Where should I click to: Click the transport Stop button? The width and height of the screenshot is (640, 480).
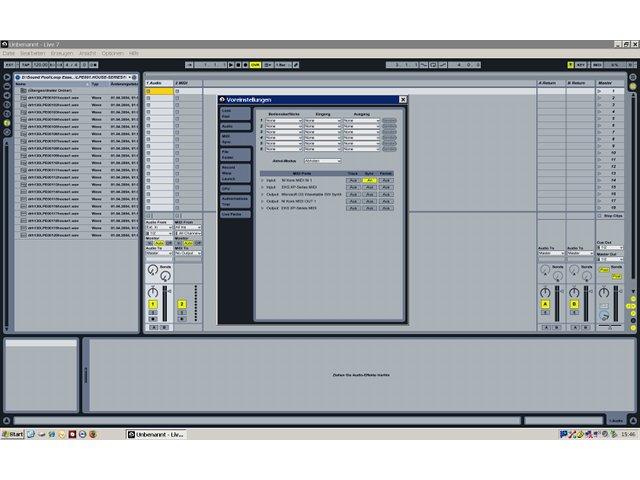click(x=238, y=65)
